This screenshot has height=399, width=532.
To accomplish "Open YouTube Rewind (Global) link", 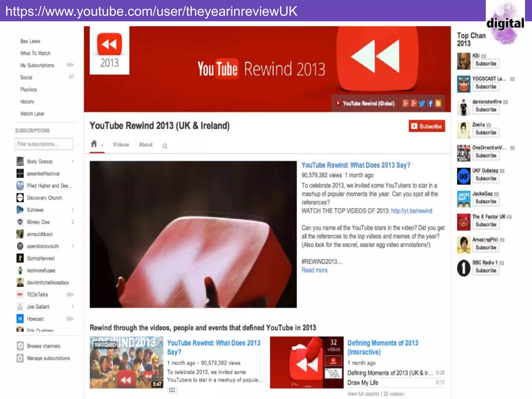I will [365, 103].
